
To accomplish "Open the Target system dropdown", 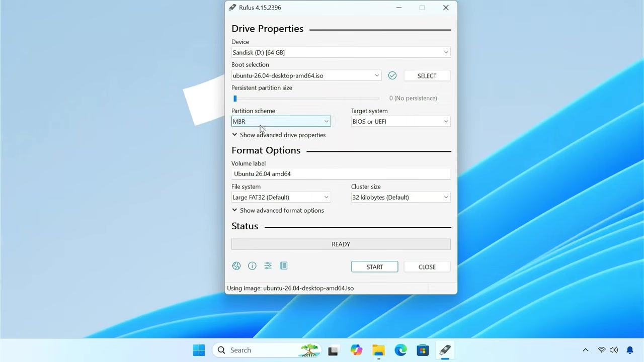I will point(400,121).
